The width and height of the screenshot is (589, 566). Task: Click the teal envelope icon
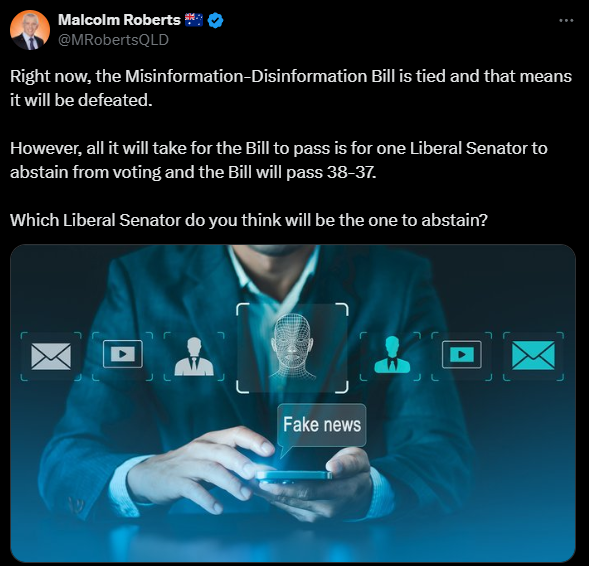533,355
